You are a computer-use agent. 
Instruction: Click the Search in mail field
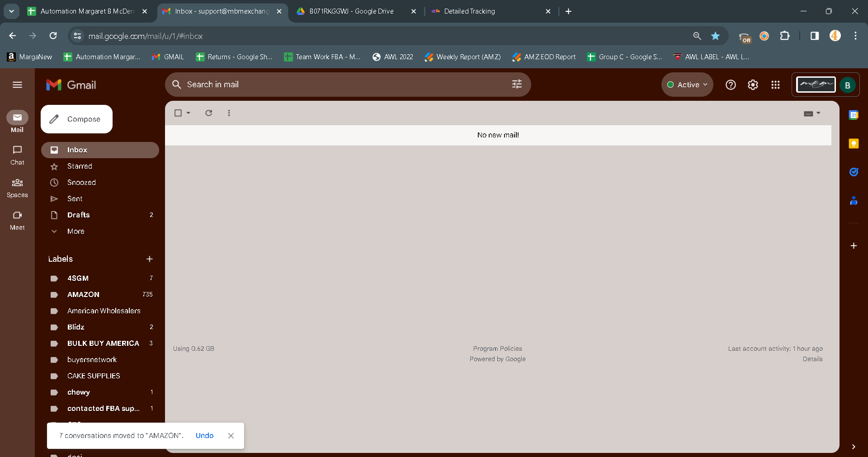point(348,85)
